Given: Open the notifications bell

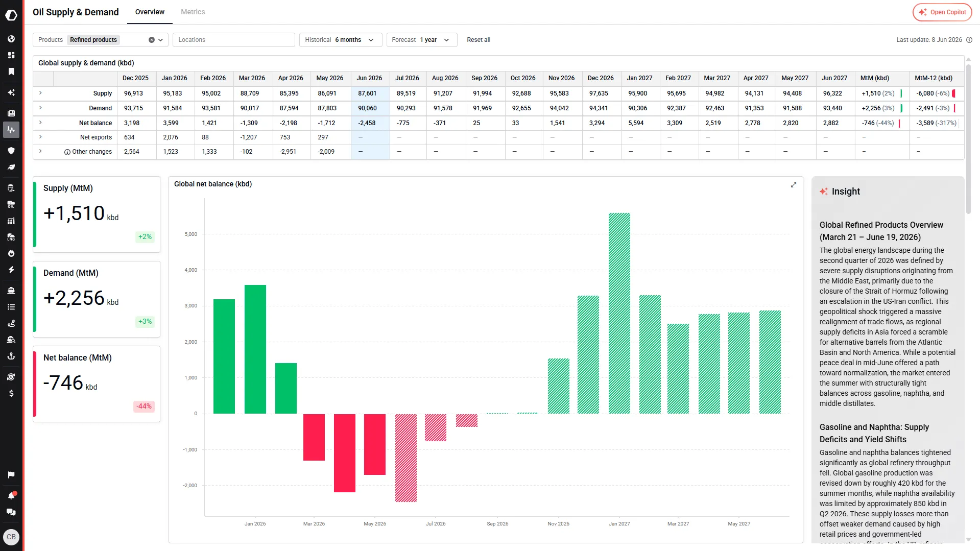Looking at the screenshot, I should [x=11, y=495].
